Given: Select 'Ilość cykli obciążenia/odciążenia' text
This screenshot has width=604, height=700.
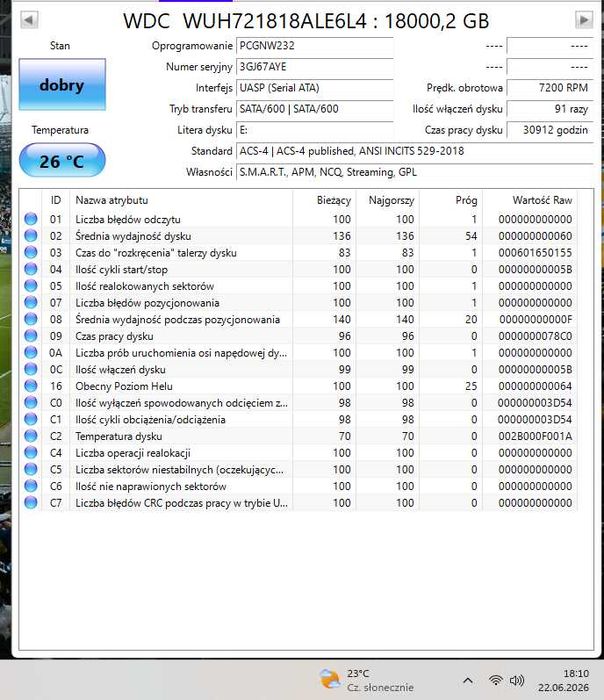Looking at the screenshot, I should [150, 420].
